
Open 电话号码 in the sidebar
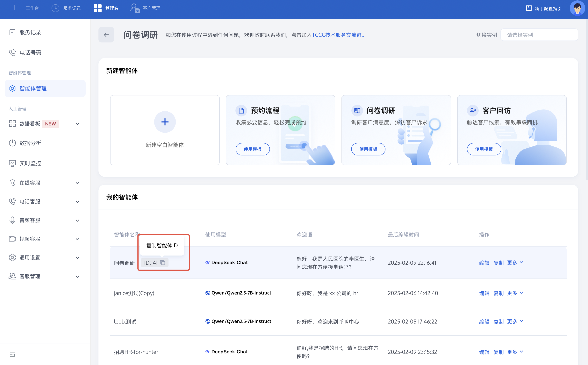point(30,53)
